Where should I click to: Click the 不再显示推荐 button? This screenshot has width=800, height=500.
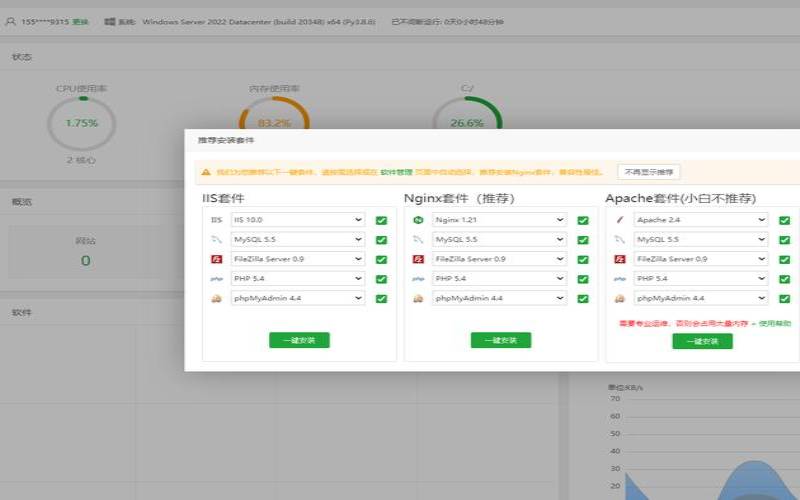pyautogui.click(x=649, y=172)
